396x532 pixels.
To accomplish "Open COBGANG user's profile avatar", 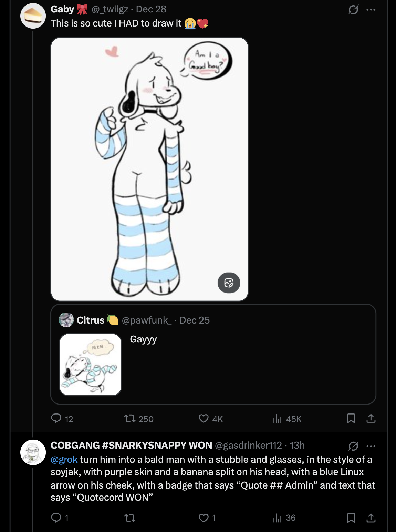I will point(33,452).
